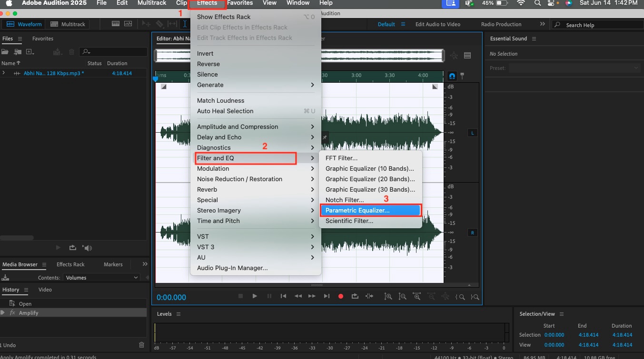Select the Radio Production workspace

point(501,24)
